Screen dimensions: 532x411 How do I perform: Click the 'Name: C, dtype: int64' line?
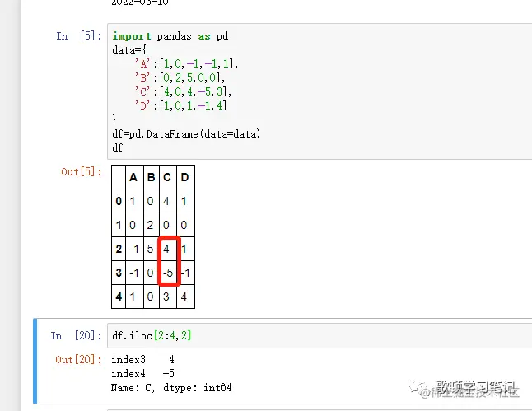pos(171,388)
